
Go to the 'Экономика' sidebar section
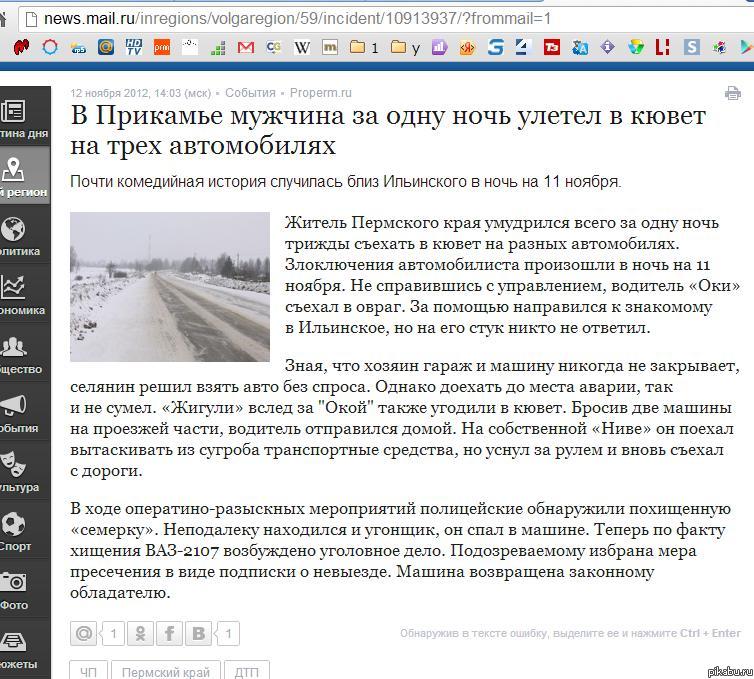pyautogui.click(x=24, y=293)
